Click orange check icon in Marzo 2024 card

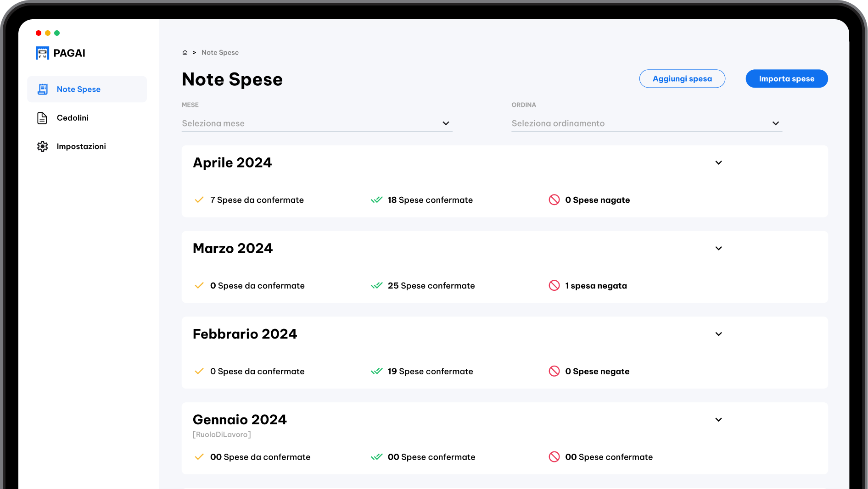click(199, 286)
